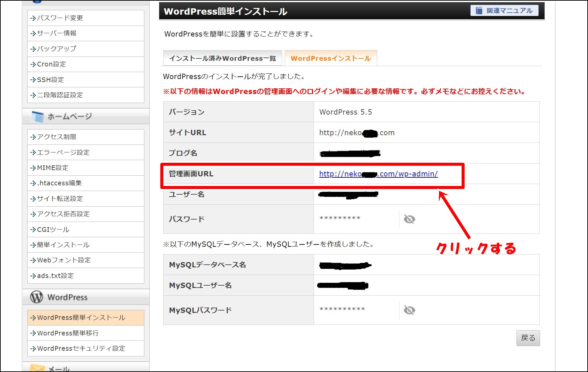Open パスワード変更 in sidebar
The height and width of the screenshot is (372, 588).
tap(86, 18)
